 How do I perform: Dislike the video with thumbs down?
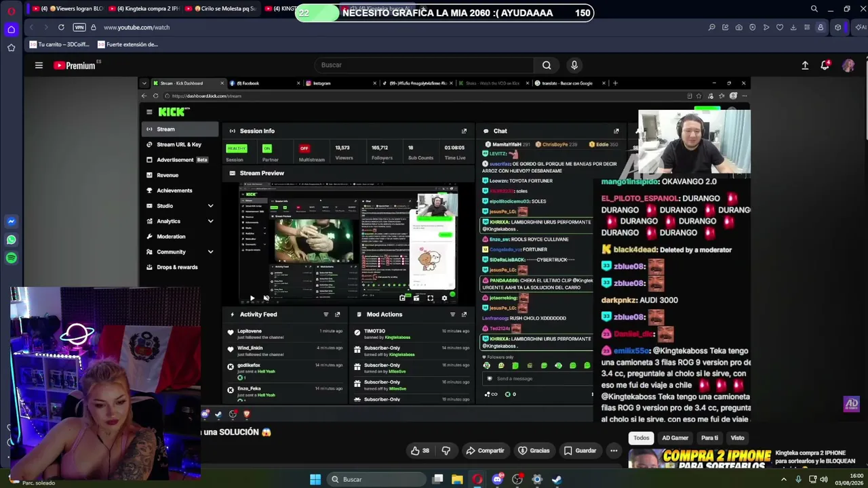[x=446, y=451]
